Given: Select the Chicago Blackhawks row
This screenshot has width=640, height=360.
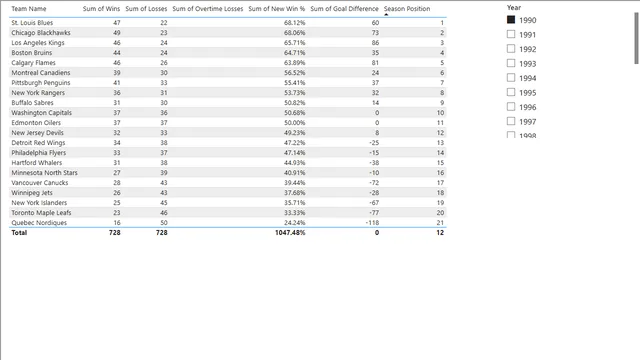Looking at the screenshot, I should (228, 33).
